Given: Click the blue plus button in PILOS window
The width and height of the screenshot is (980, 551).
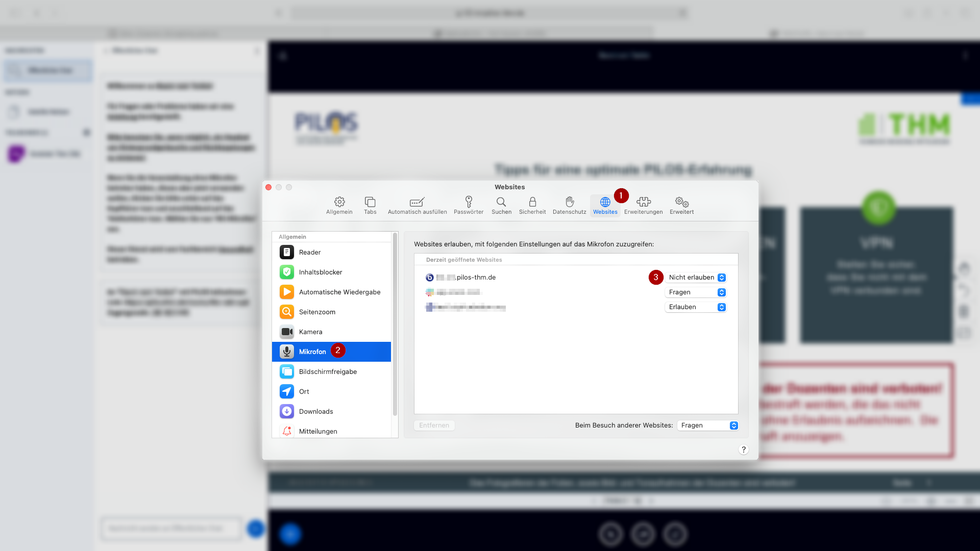Looking at the screenshot, I should coord(290,534).
